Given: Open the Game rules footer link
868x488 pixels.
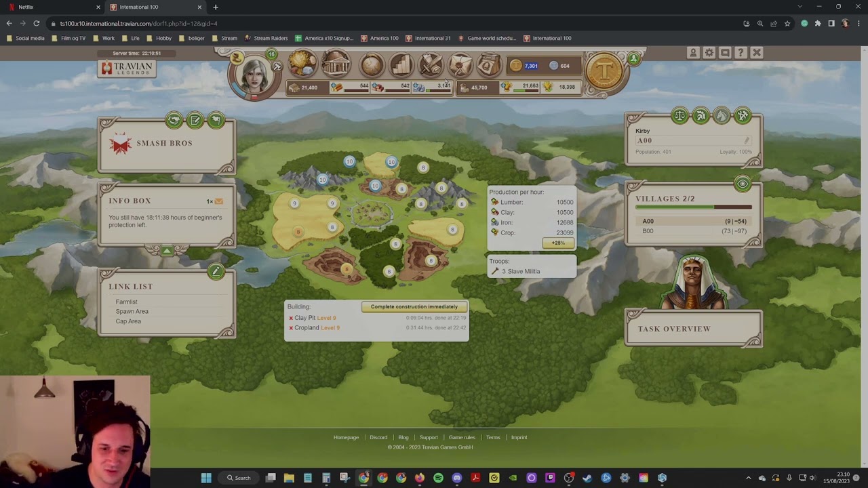Looking at the screenshot, I should (462, 438).
